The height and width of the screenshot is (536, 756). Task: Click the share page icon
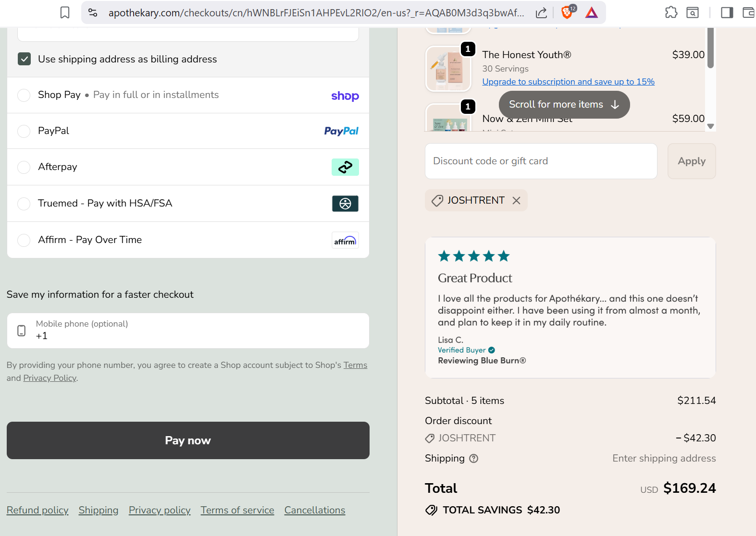point(541,12)
